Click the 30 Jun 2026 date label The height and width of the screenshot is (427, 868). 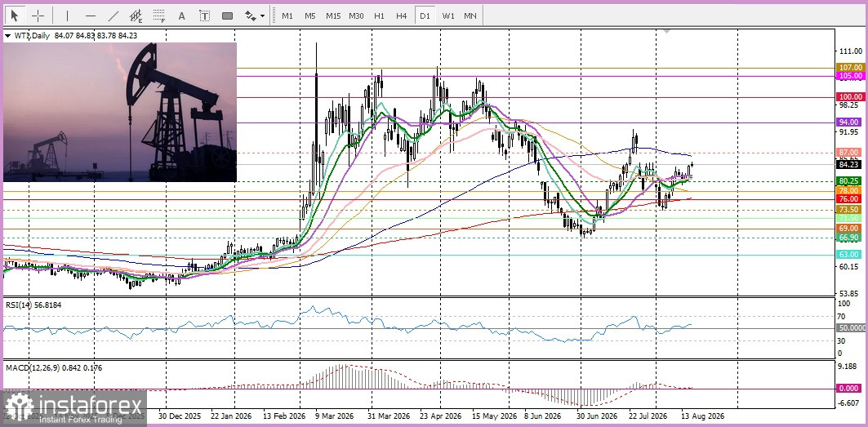pyautogui.click(x=596, y=416)
